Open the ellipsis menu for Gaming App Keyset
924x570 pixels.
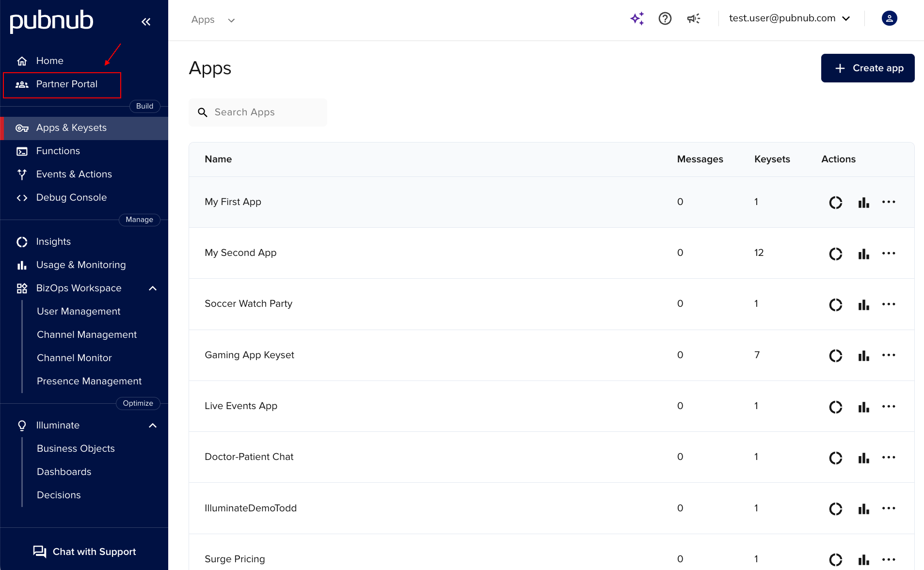click(x=889, y=355)
